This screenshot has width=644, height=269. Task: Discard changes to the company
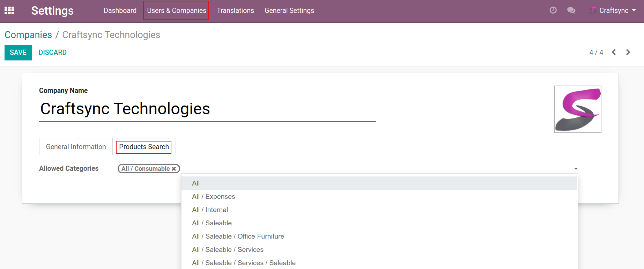52,52
